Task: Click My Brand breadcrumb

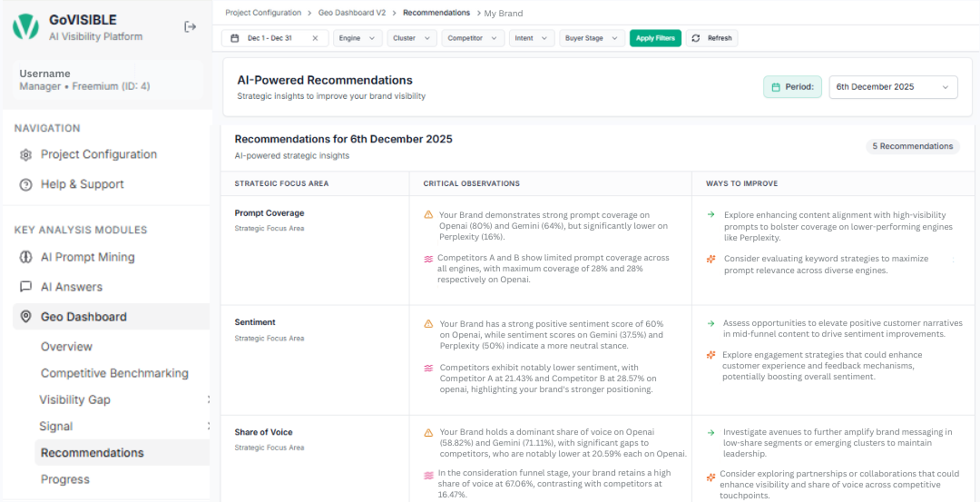Action: tap(503, 13)
